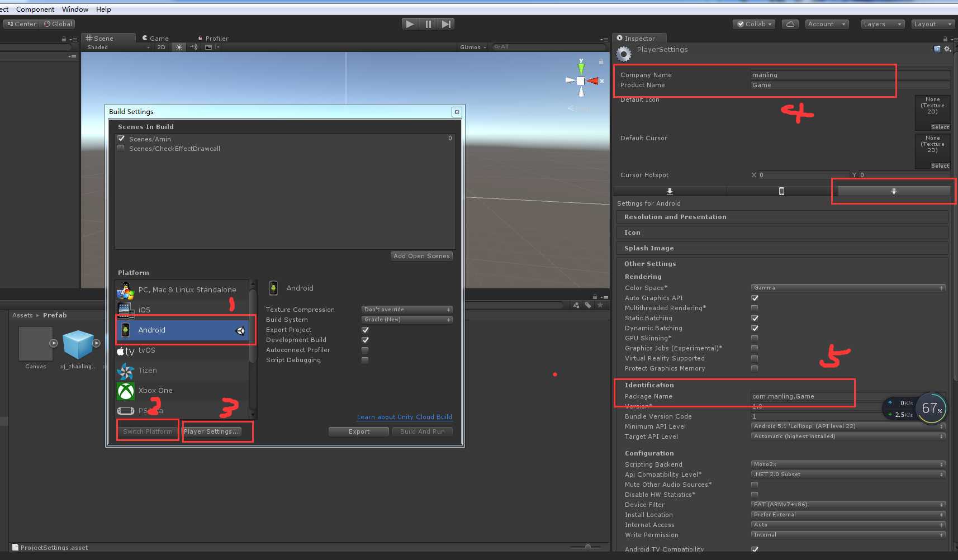
Task: Enable Virtual Reality Supported checkbox
Action: [755, 358]
